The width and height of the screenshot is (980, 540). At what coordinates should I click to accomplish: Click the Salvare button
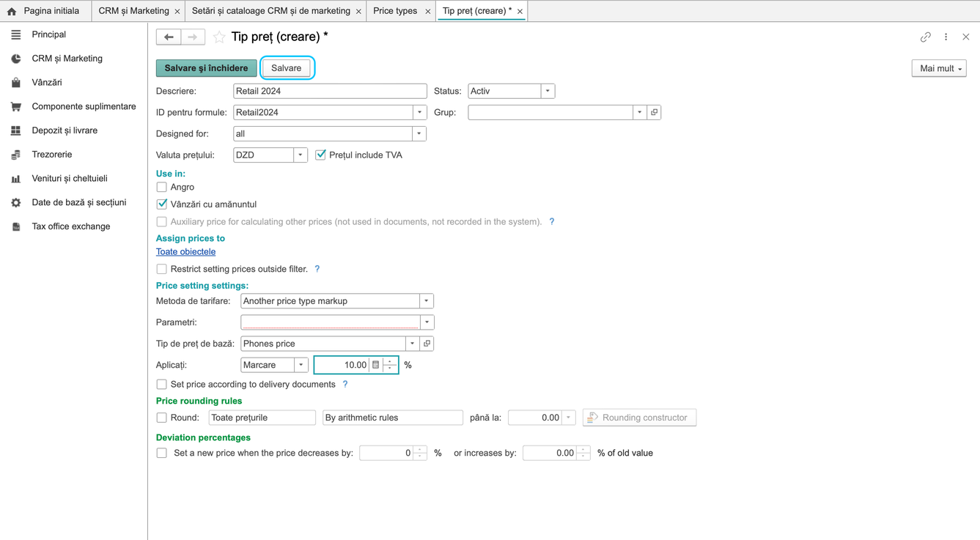tap(286, 68)
